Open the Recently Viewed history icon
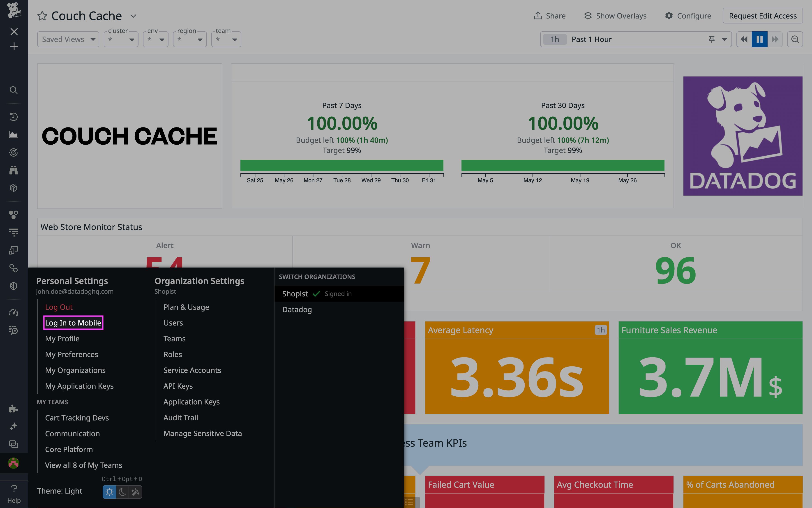Screen dimensions: 812x508 click(x=14, y=117)
